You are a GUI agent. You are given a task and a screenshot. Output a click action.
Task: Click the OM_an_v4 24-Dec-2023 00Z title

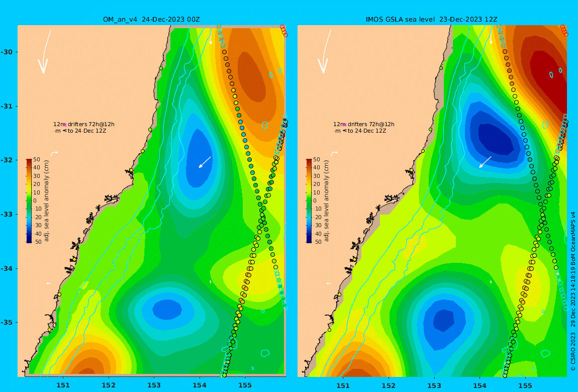tap(151, 20)
